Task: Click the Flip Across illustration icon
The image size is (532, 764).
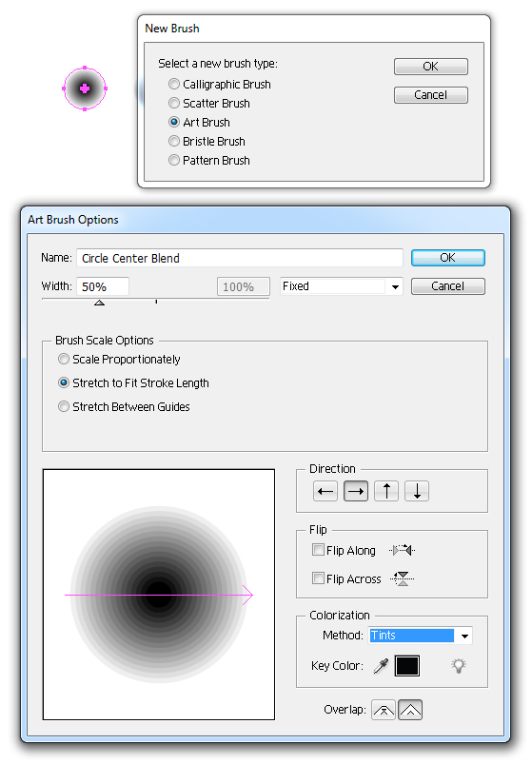Action: 402,578
